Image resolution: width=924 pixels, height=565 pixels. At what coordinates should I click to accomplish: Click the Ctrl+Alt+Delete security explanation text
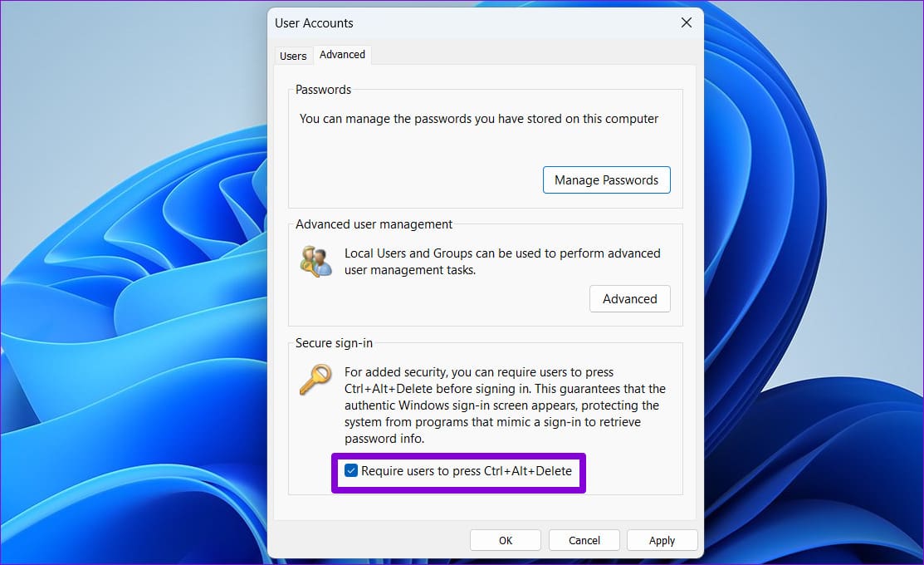click(x=505, y=405)
